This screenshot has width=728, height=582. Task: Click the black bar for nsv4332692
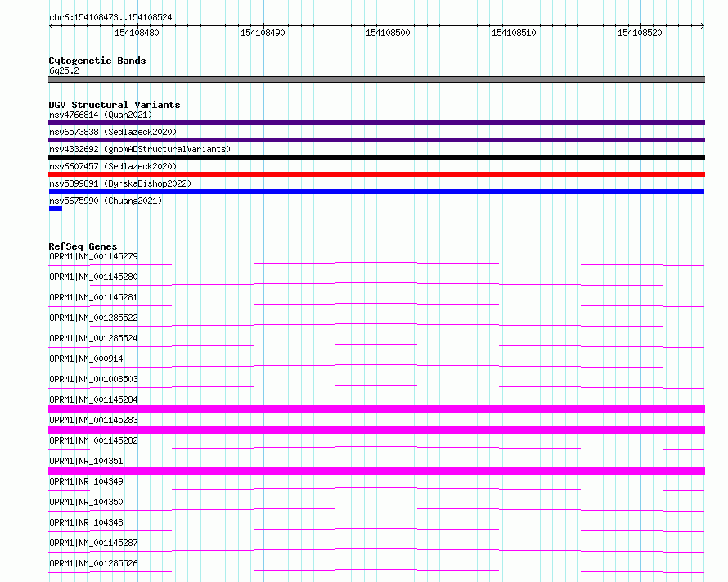[x=376, y=157]
